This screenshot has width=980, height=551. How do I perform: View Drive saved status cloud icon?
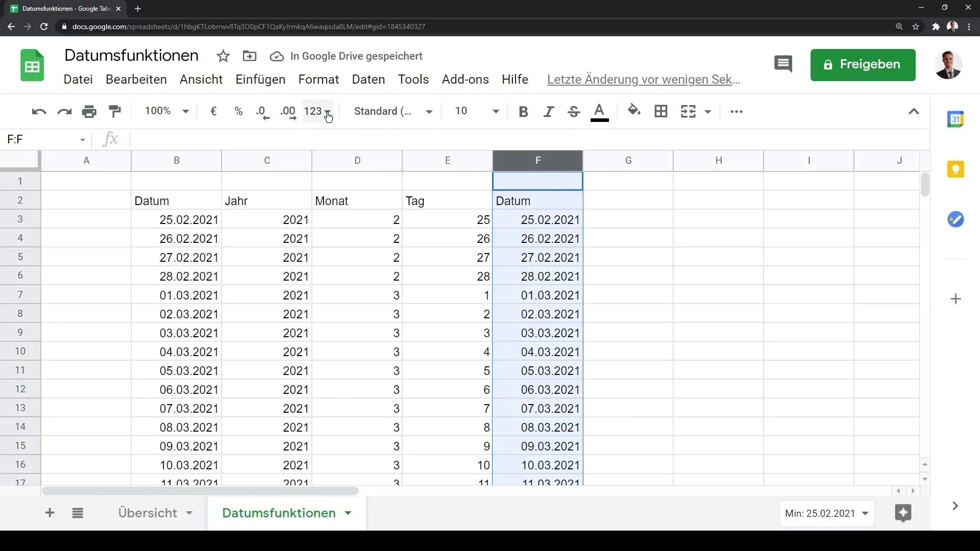click(277, 56)
